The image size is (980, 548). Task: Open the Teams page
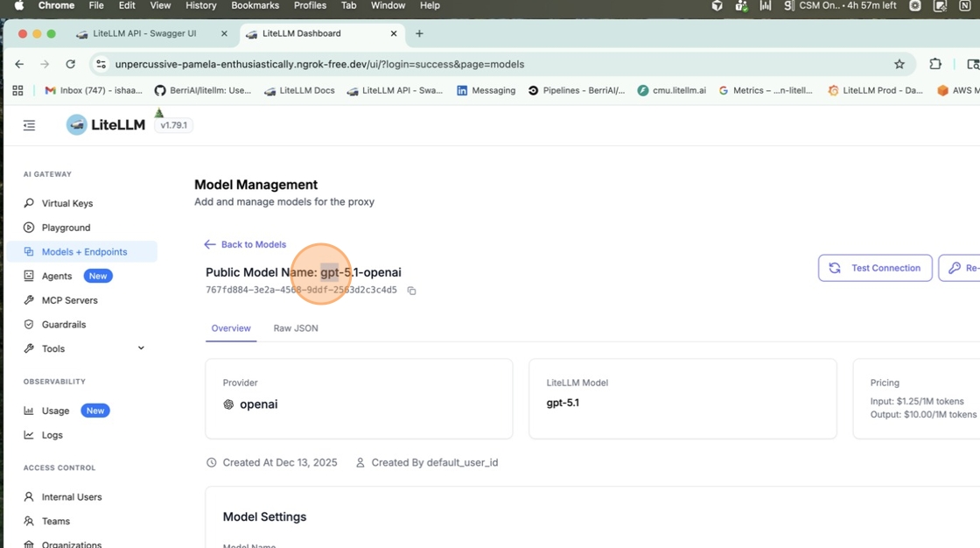56,521
